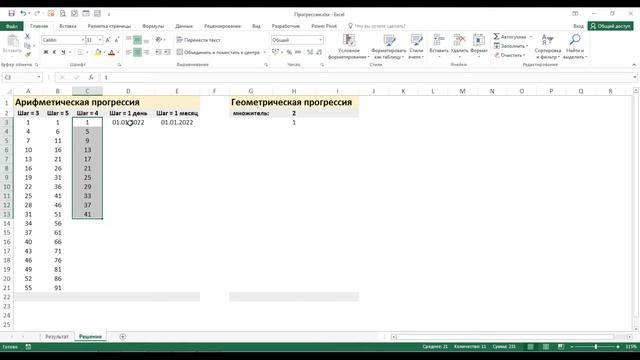
Task: Select cell D3 with date 01.01.2022
Action: click(128, 122)
